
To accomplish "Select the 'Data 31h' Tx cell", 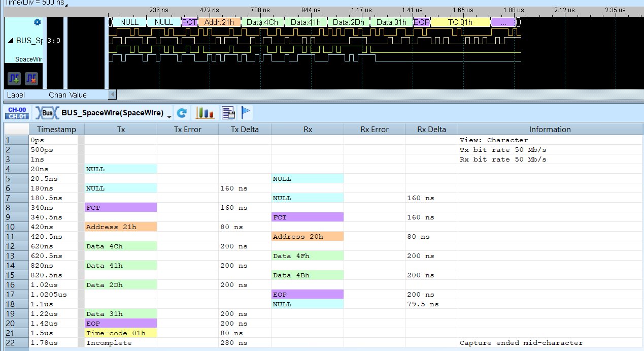I will click(x=121, y=314).
